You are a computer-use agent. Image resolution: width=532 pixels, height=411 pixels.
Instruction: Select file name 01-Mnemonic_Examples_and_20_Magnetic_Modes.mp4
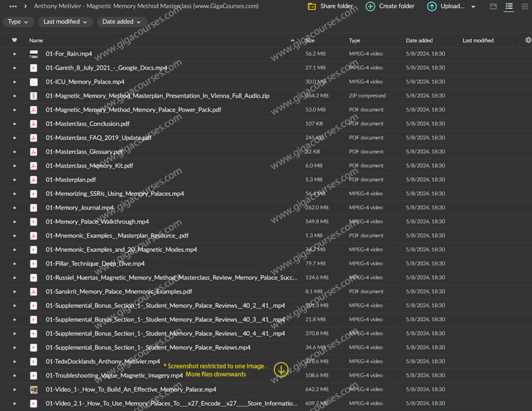(x=122, y=250)
